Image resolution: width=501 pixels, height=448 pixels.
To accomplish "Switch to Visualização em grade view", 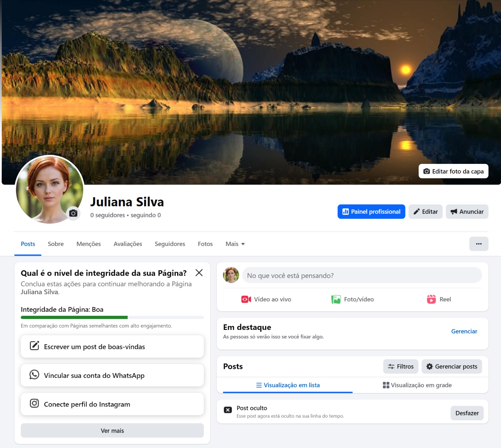I will click(x=417, y=385).
